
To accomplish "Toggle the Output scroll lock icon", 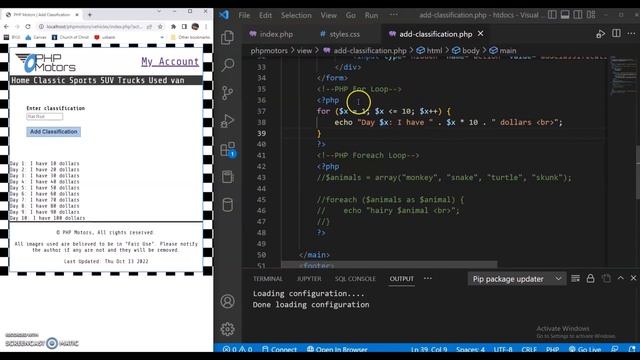I will click(590, 278).
